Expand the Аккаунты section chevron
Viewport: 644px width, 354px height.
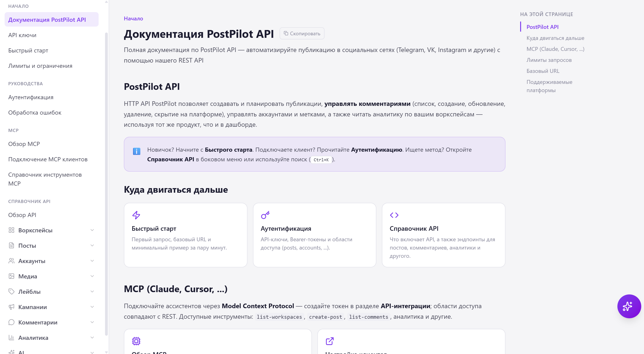coord(92,261)
